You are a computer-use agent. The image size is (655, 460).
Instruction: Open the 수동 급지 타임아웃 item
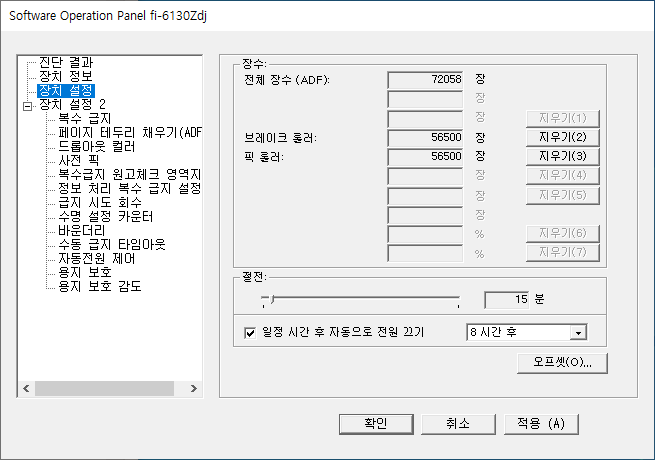tap(112, 244)
